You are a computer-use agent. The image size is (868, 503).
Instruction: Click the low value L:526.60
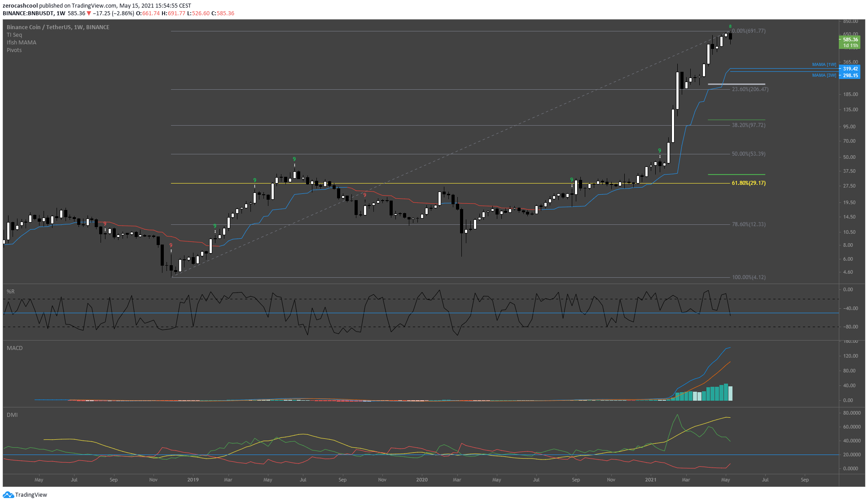click(x=198, y=13)
